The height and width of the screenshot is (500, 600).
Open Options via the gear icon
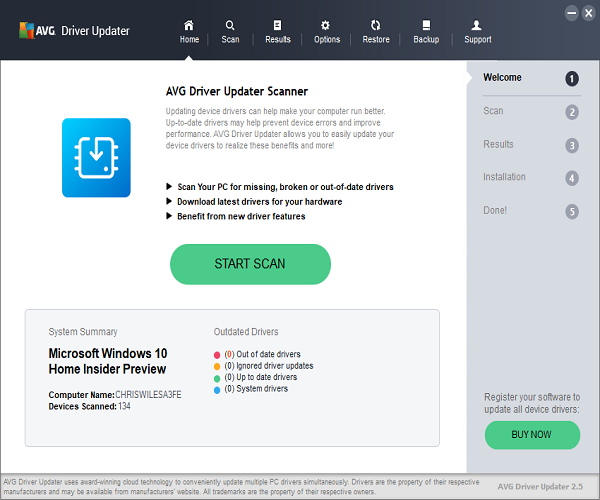pos(325,25)
